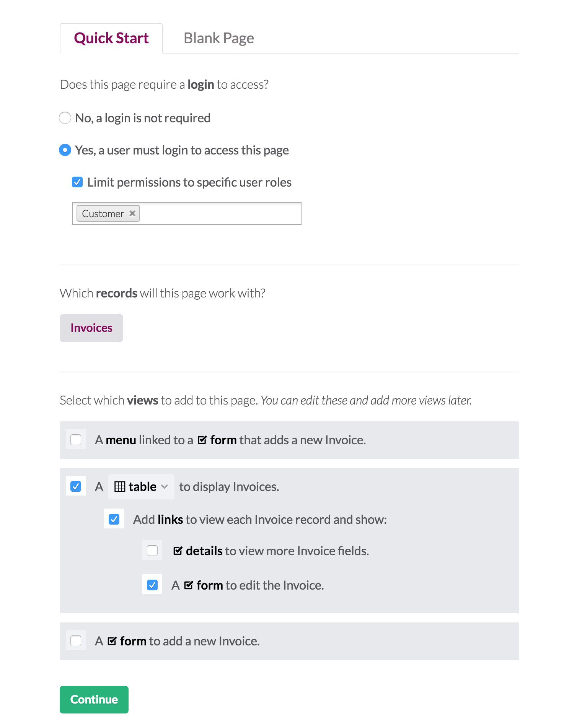Uncheck form to edit the Invoice
The height and width of the screenshot is (728, 577).
click(152, 585)
